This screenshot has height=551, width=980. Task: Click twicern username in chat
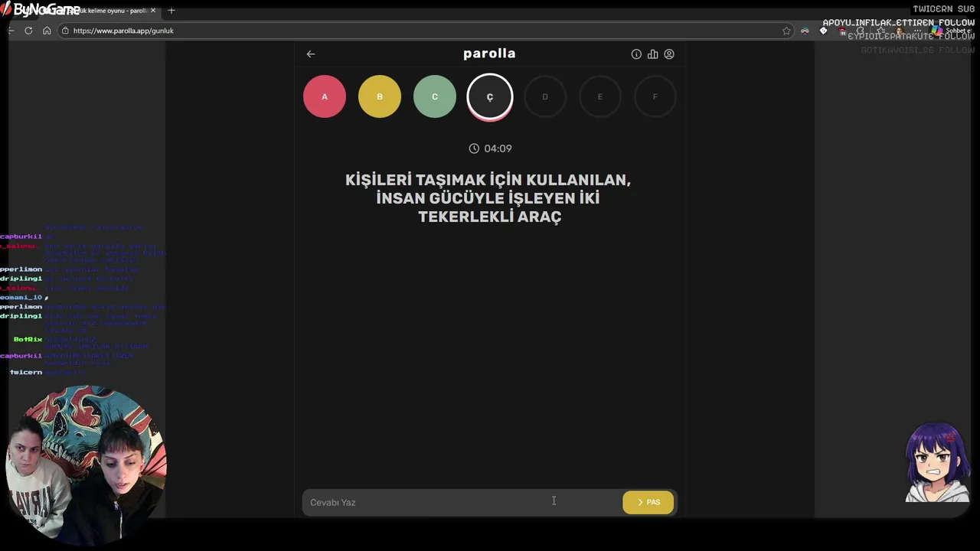click(26, 372)
